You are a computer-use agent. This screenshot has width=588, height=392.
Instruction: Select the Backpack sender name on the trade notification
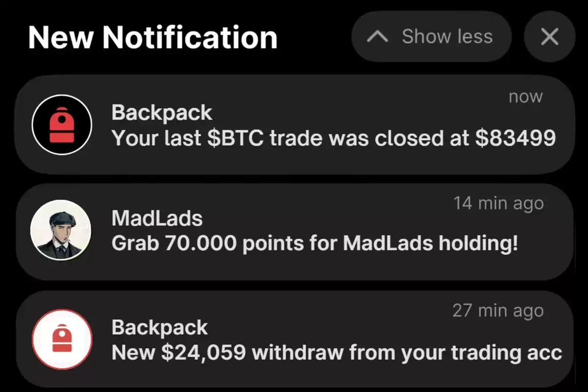click(x=162, y=113)
